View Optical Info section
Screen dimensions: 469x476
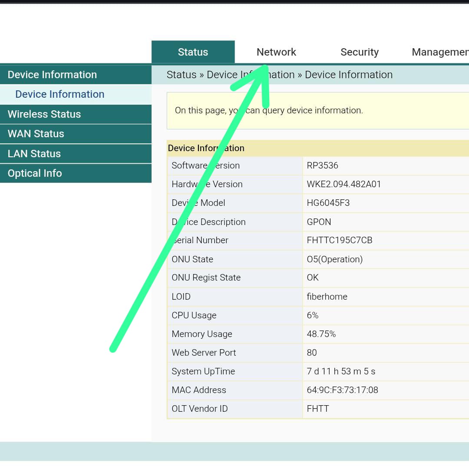pos(35,173)
